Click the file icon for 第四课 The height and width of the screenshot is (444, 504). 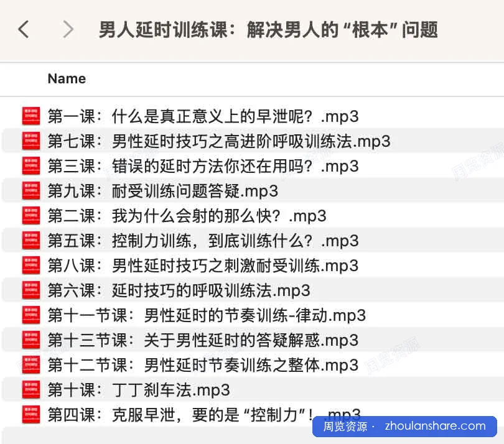click(31, 415)
